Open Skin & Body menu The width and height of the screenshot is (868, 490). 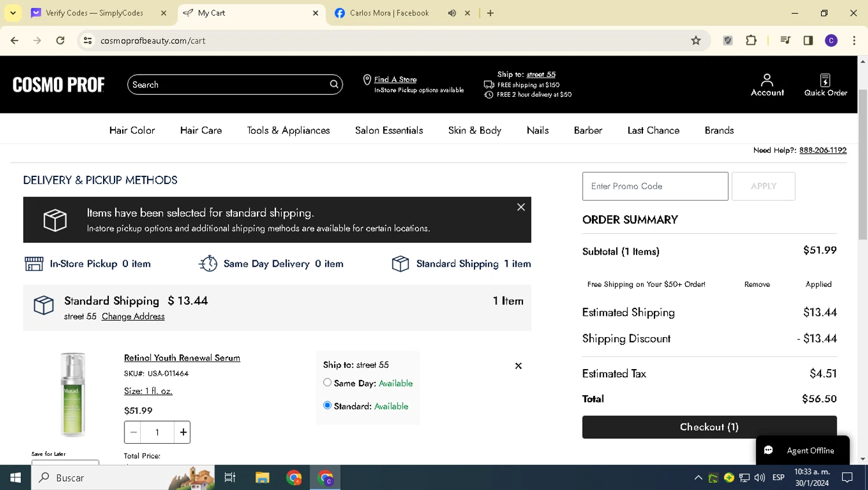(475, 130)
